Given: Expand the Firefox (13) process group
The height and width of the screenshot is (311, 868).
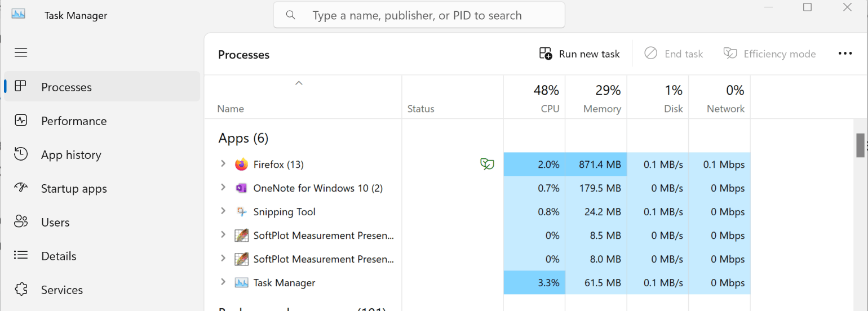Looking at the screenshot, I should coord(223,163).
